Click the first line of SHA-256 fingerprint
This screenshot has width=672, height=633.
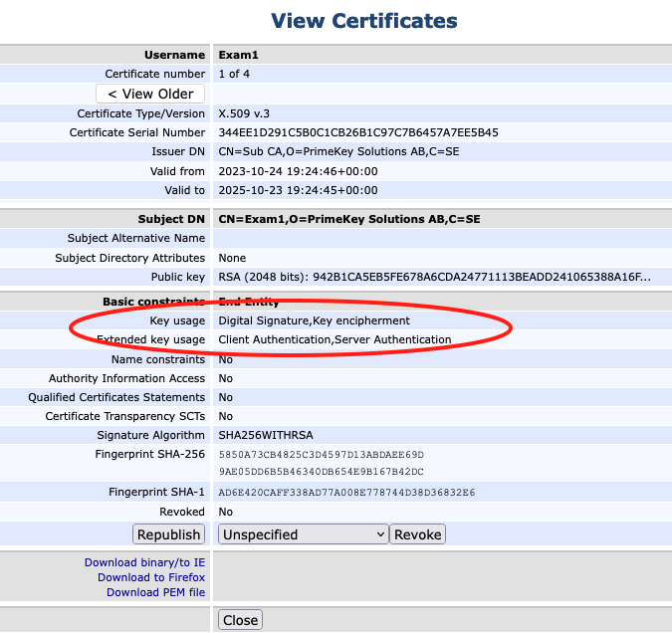click(x=321, y=455)
